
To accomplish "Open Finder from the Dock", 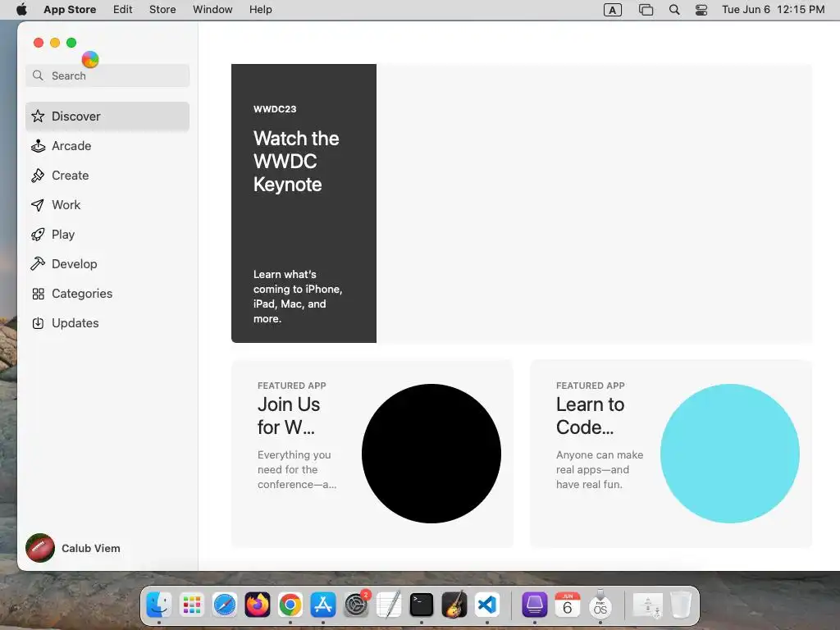I will coord(159,605).
